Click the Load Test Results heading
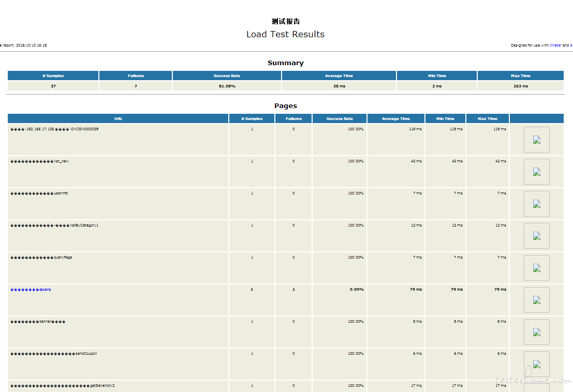573x392 pixels. tap(285, 34)
